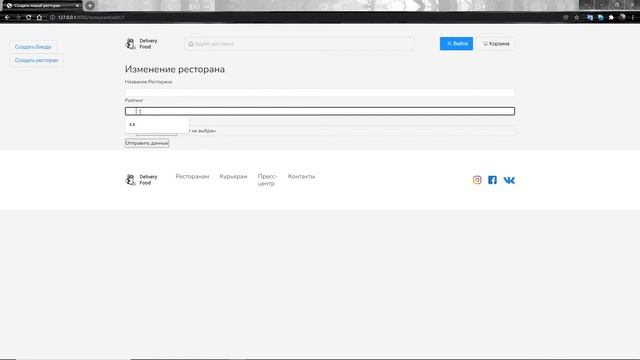
Task: Open the Корзина cart button
Action: click(496, 44)
